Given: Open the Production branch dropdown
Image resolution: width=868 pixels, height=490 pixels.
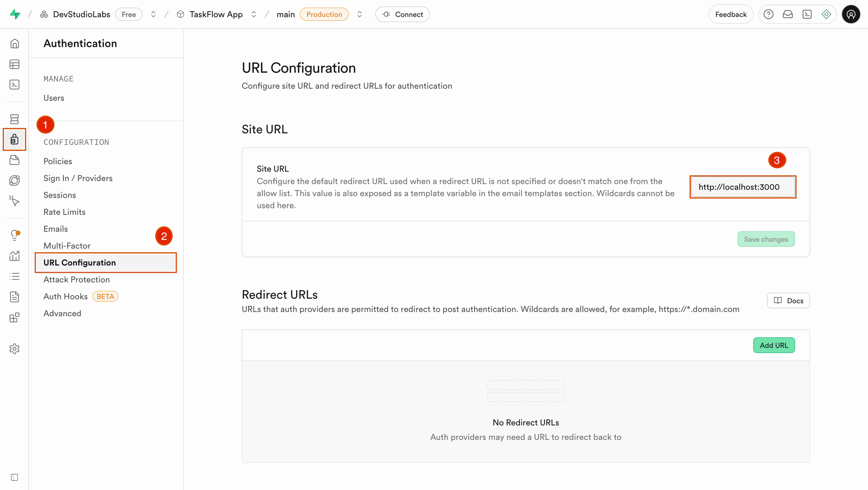Looking at the screenshot, I should coord(360,14).
